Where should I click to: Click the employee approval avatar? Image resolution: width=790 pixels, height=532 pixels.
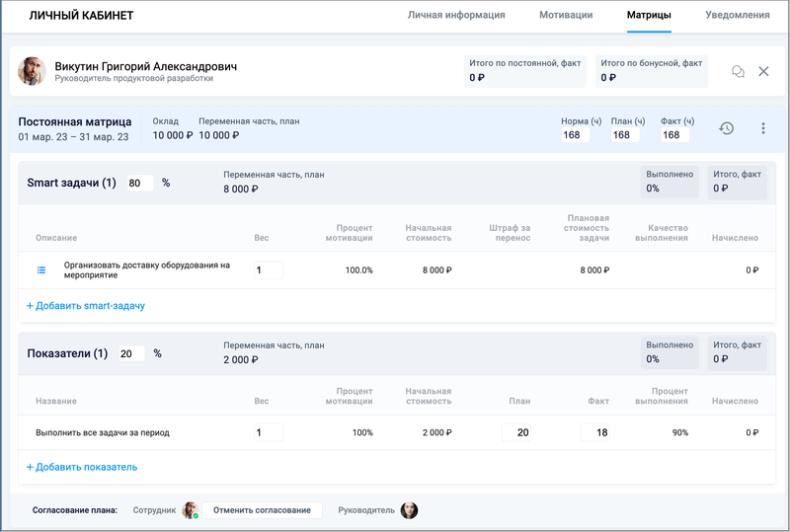(190, 510)
